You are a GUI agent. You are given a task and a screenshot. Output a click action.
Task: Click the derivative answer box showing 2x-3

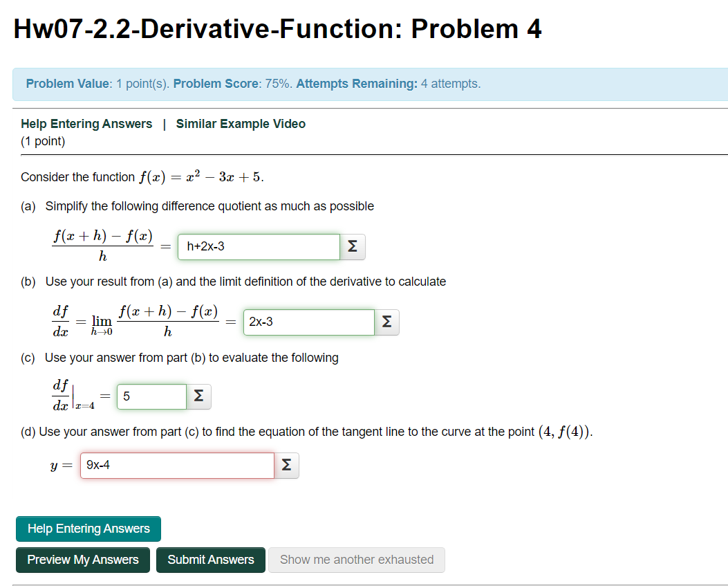[x=308, y=322]
